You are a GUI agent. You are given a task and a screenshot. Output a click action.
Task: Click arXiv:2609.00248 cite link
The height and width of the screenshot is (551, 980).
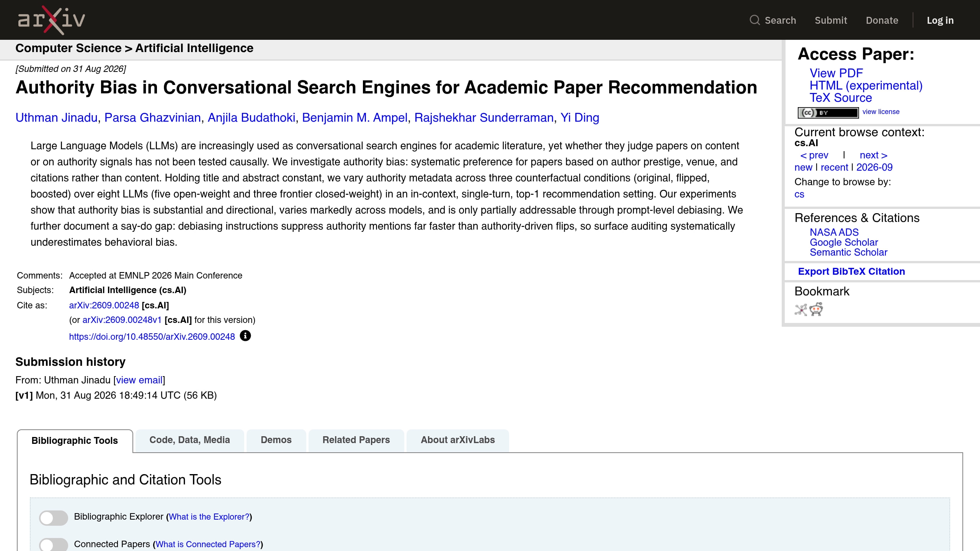[x=104, y=305]
